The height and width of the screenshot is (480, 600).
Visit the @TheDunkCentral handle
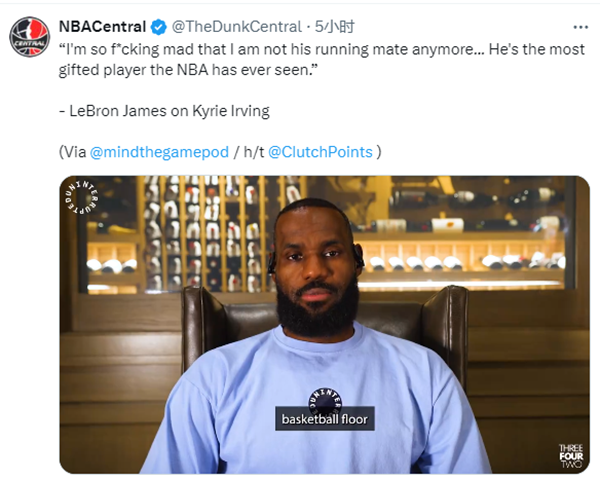pyautogui.click(x=231, y=27)
